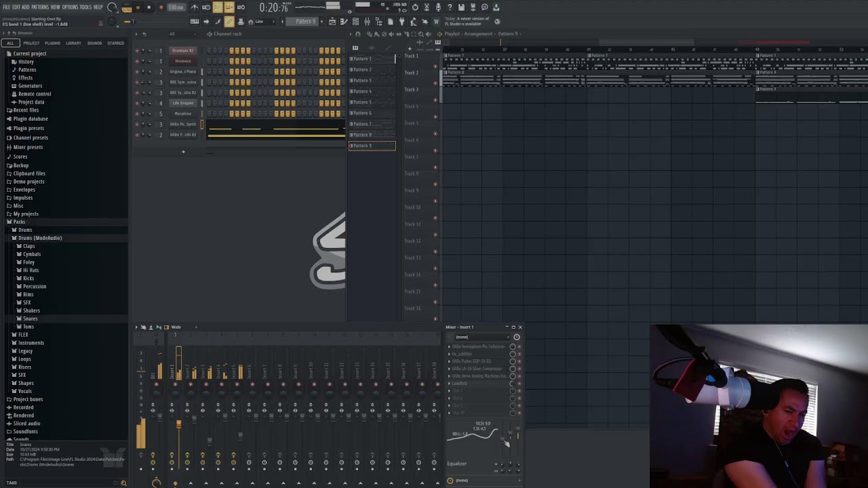The height and width of the screenshot is (488, 868).
Task: Move the Insert 1 volume fader
Action: click(x=178, y=424)
